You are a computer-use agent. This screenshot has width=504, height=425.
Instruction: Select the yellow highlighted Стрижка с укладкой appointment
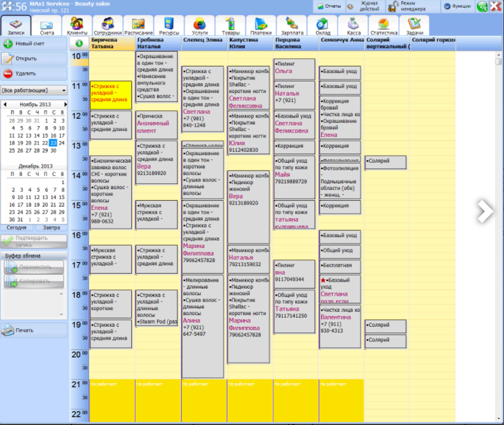coord(111,96)
